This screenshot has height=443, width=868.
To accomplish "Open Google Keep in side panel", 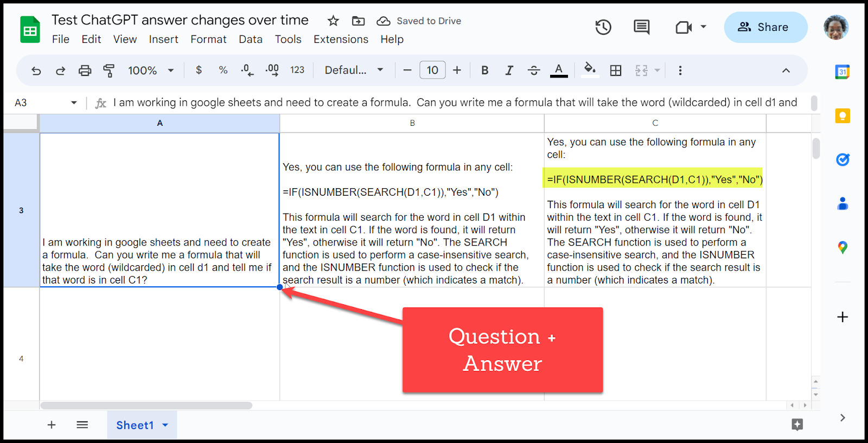I will point(843,115).
